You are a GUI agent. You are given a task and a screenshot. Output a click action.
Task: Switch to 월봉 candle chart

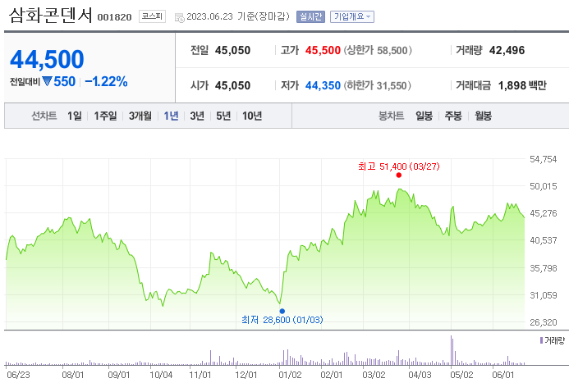(x=483, y=116)
